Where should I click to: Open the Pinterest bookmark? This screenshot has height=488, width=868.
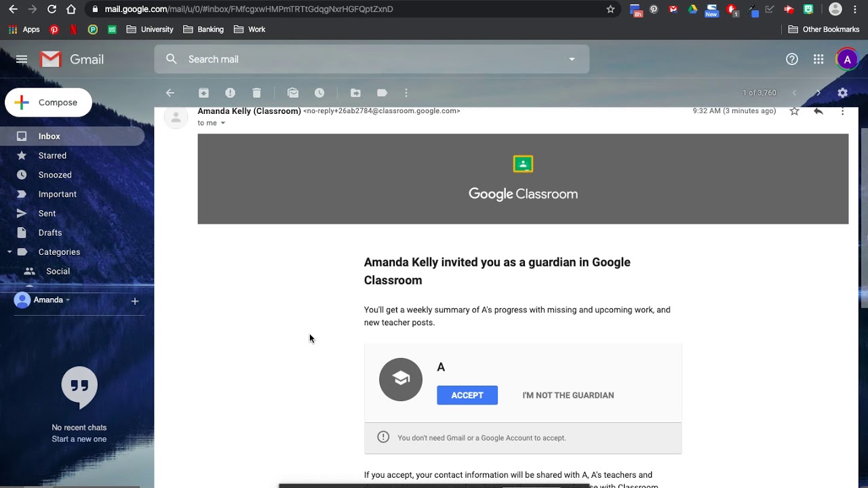point(54,30)
